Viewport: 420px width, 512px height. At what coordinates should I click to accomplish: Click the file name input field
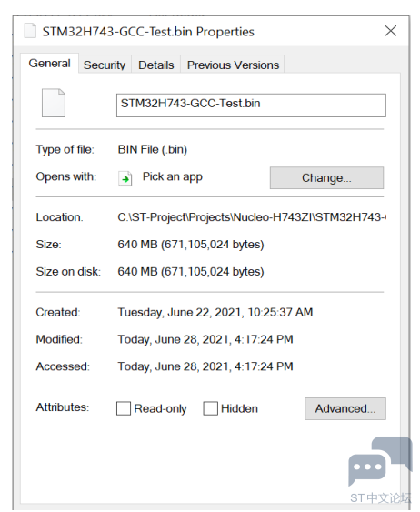pyautogui.click(x=251, y=105)
